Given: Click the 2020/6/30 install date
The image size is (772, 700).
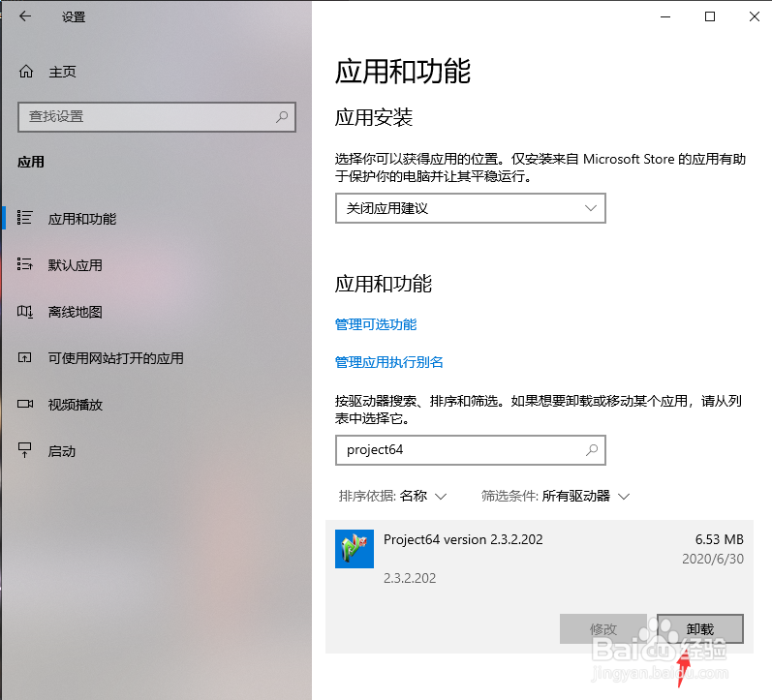Looking at the screenshot, I should click(712, 559).
